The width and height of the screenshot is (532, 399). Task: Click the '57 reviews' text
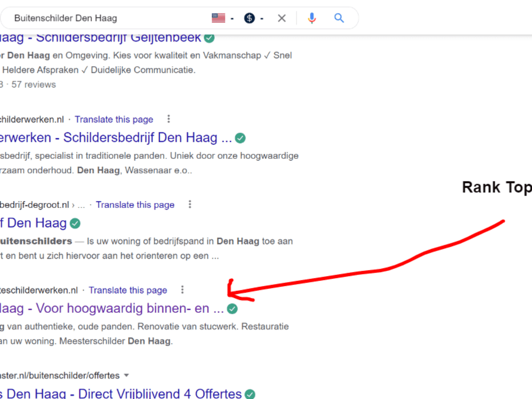34,85
